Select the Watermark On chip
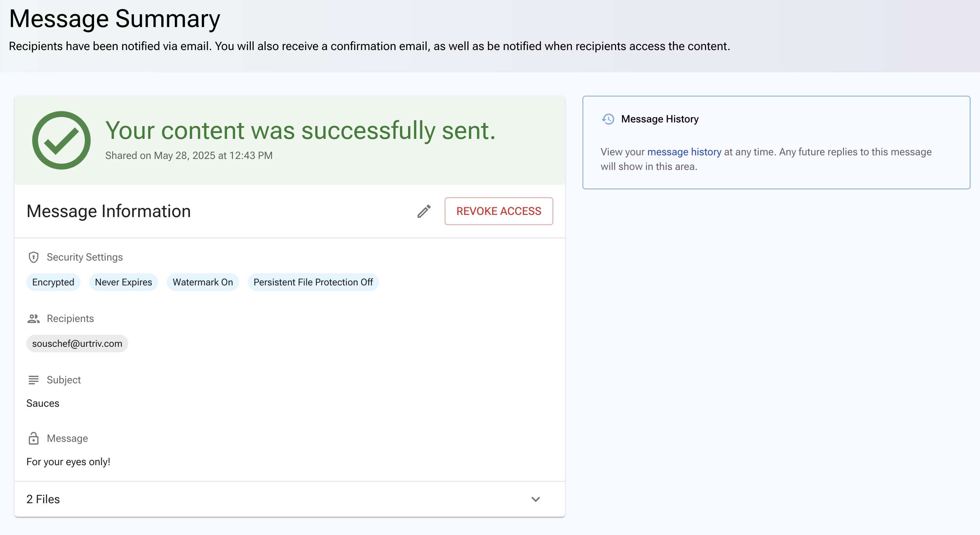Image resolution: width=980 pixels, height=535 pixels. [x=203, y=282]
